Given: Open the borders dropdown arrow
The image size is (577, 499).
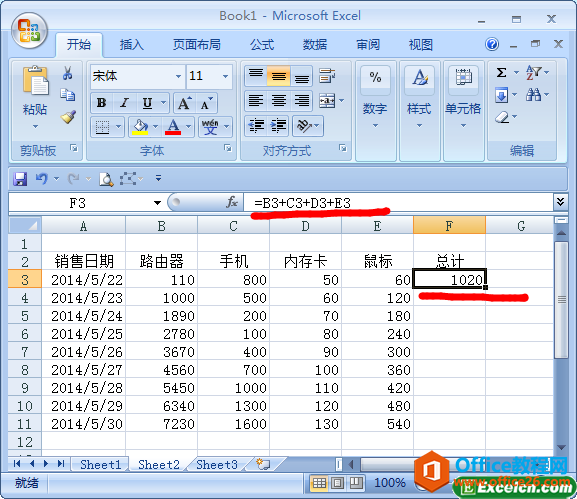Looking at the screenshot, I should (x=118, y=127).
